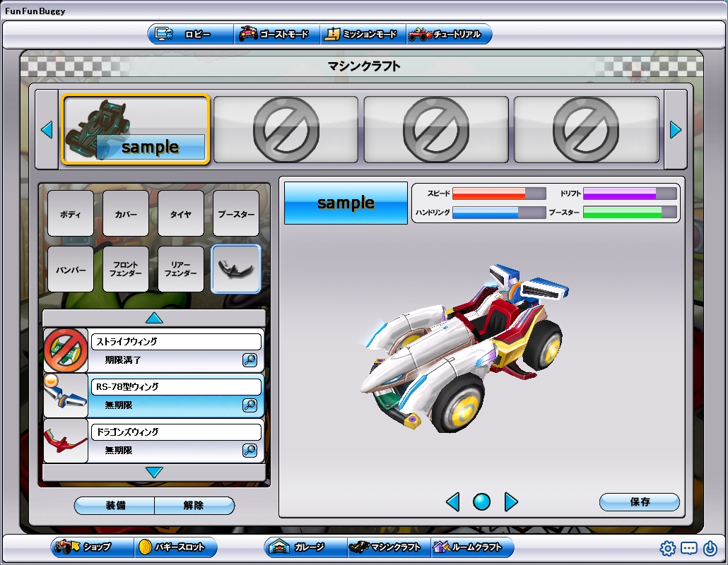Open ミッションモード mission mode

(x=363, y=35)
